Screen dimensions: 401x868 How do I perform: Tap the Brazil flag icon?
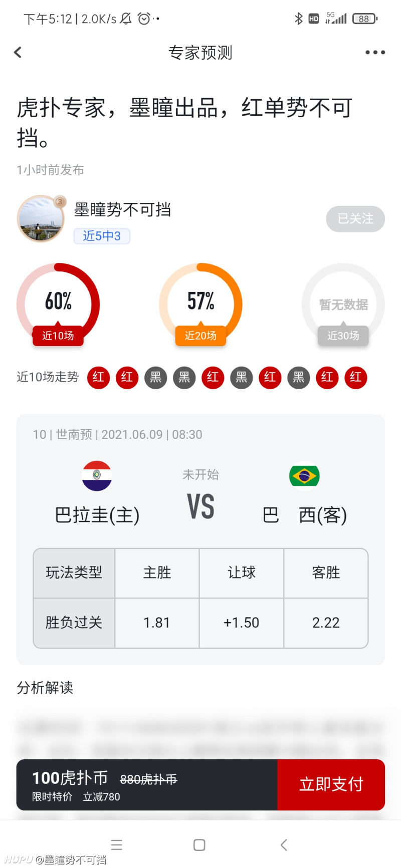point(304,476)
